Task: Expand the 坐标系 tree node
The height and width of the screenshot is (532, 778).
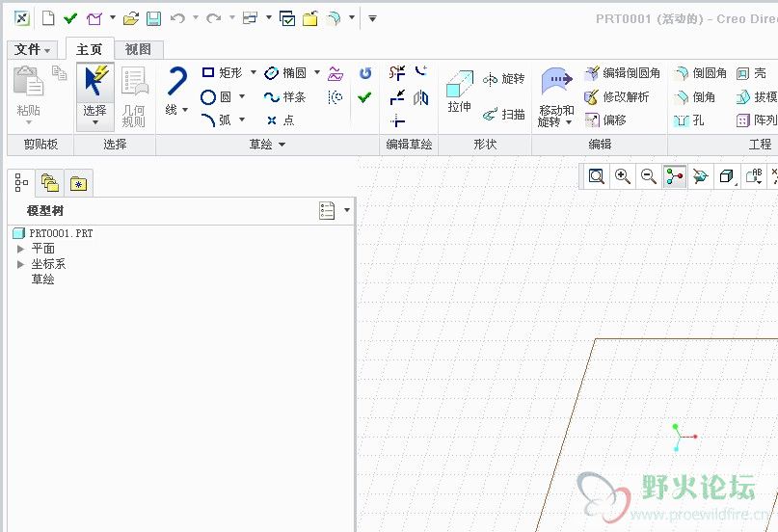Action: coord(20,264)
